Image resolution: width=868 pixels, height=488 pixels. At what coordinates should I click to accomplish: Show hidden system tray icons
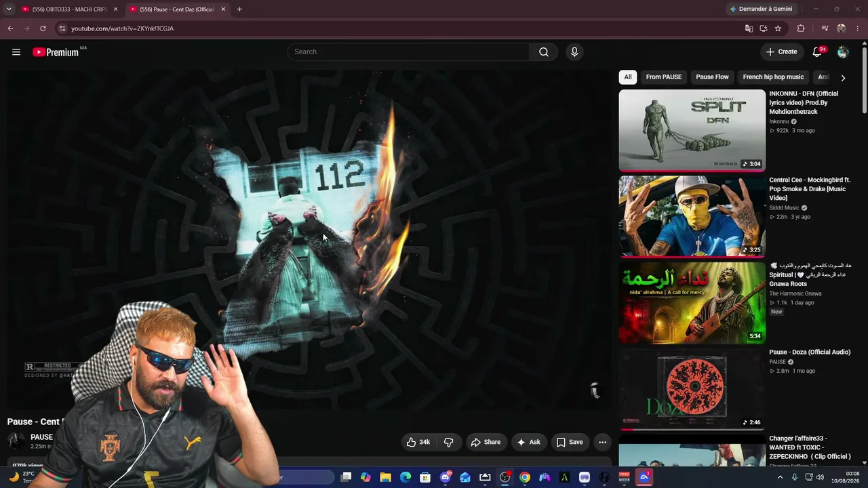tap(780, 477)
